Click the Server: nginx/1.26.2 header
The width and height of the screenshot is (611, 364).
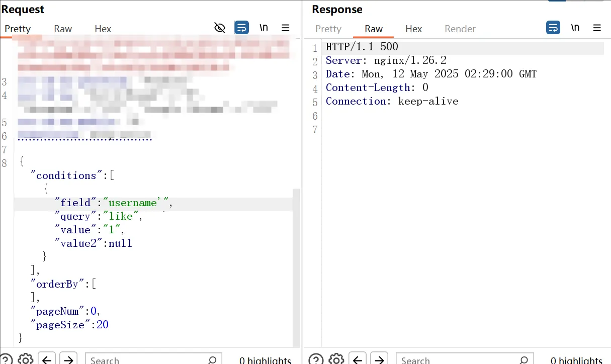coord(386,60)
